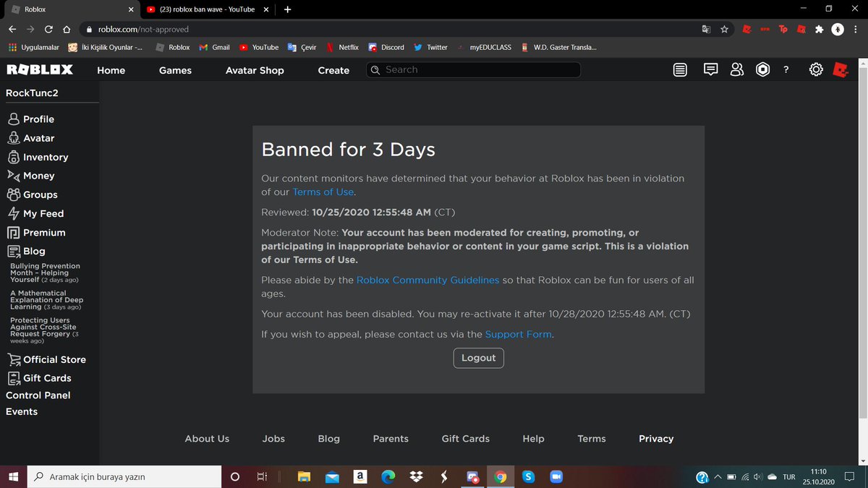Open the Parents footer link

coord(391,439)
